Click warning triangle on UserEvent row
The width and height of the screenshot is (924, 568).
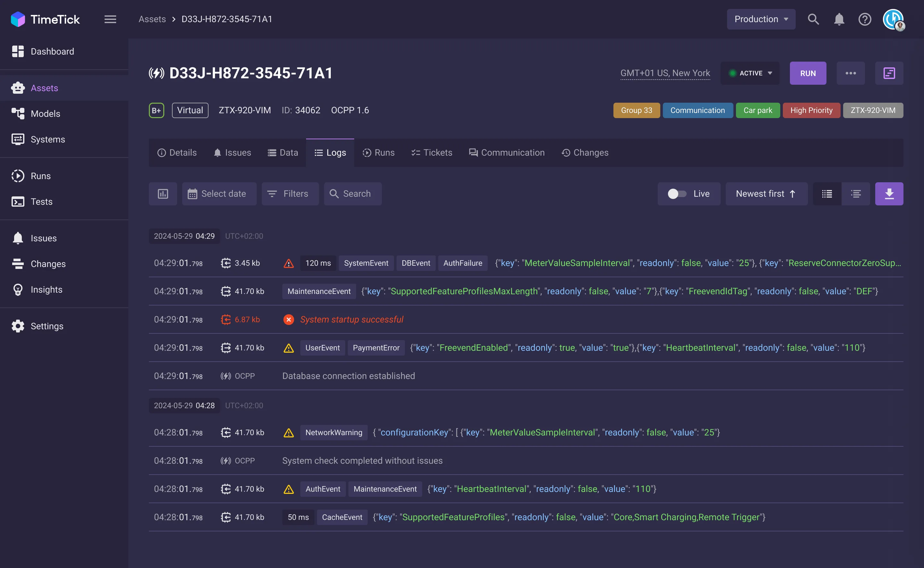288,348
